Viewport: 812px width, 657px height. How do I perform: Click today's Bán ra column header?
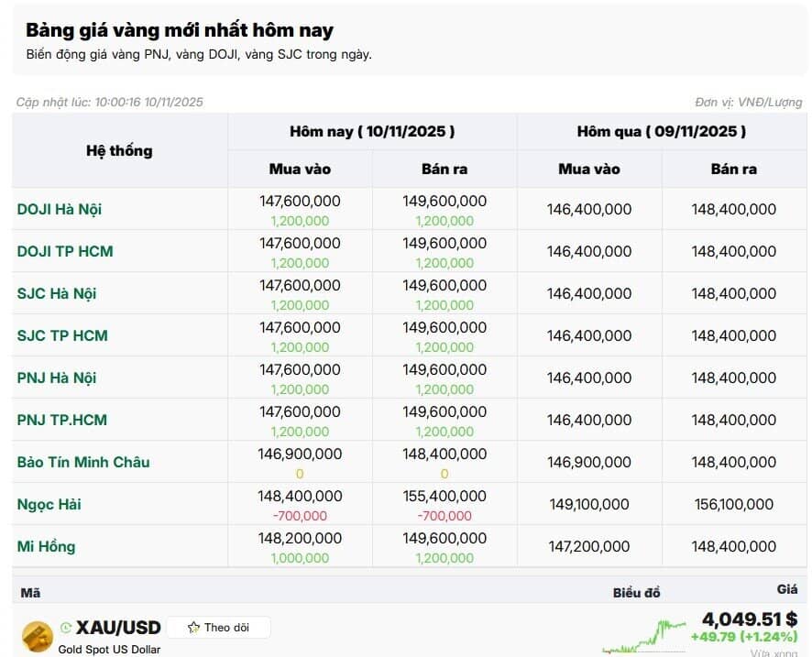pyautogui.click(x=444, y=170)
